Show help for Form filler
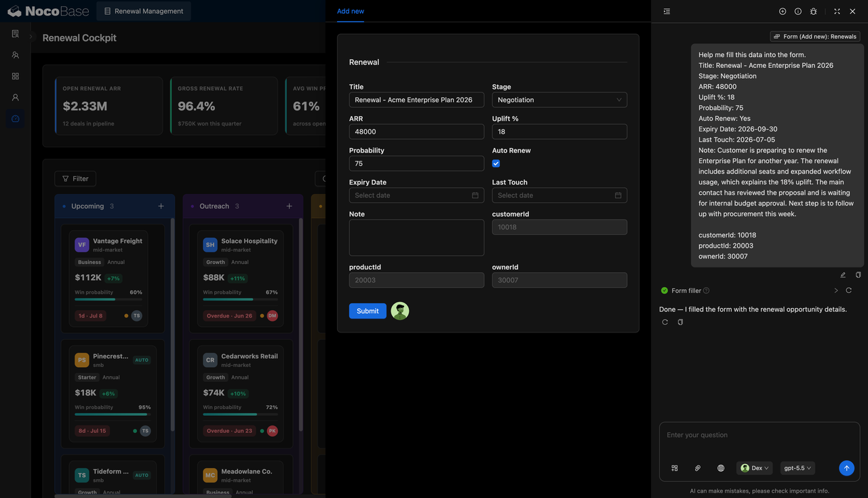The image size is (868, 498). coord(706,290)
